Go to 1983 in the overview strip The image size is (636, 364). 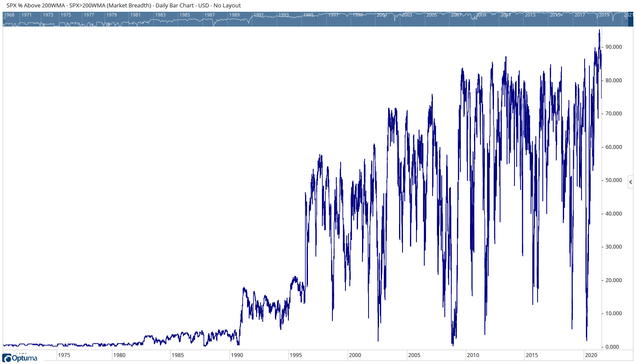click(160, 15)
